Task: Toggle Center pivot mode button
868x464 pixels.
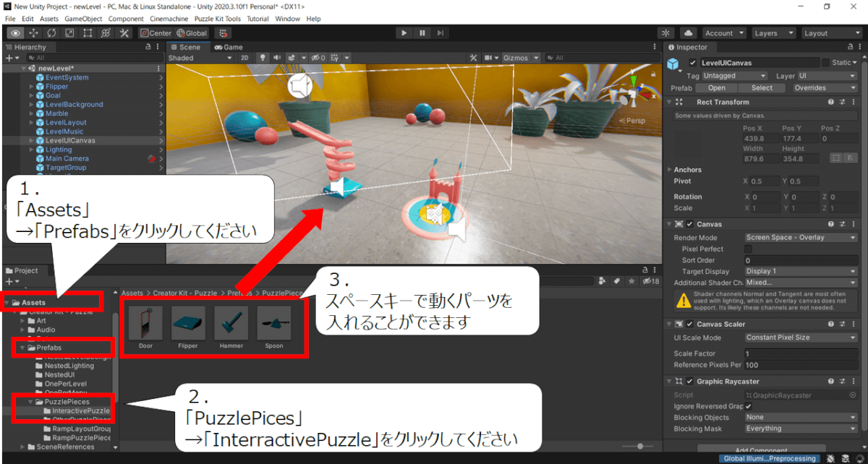Action: [156, 33]
